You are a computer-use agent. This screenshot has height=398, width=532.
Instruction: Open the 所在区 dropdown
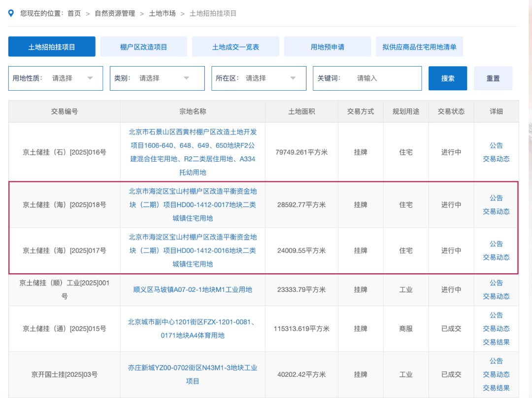(x=259, y=78)
